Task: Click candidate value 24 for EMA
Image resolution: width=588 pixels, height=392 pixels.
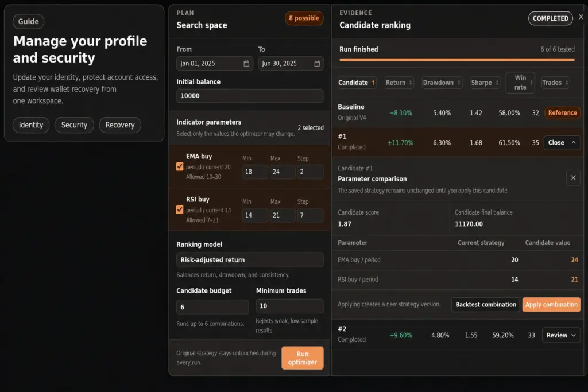Action: tap(574, 260)
